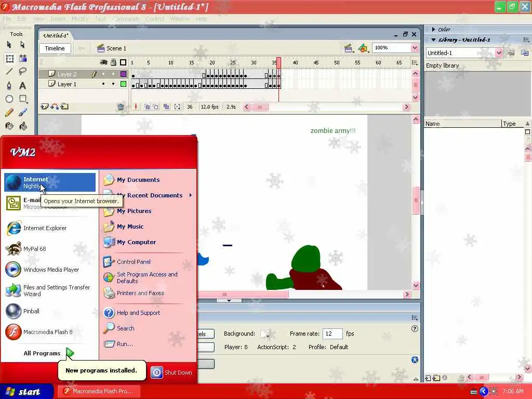Click Edit Multiple Frames icon
532x399 pixels.
[x=166, y=107]
